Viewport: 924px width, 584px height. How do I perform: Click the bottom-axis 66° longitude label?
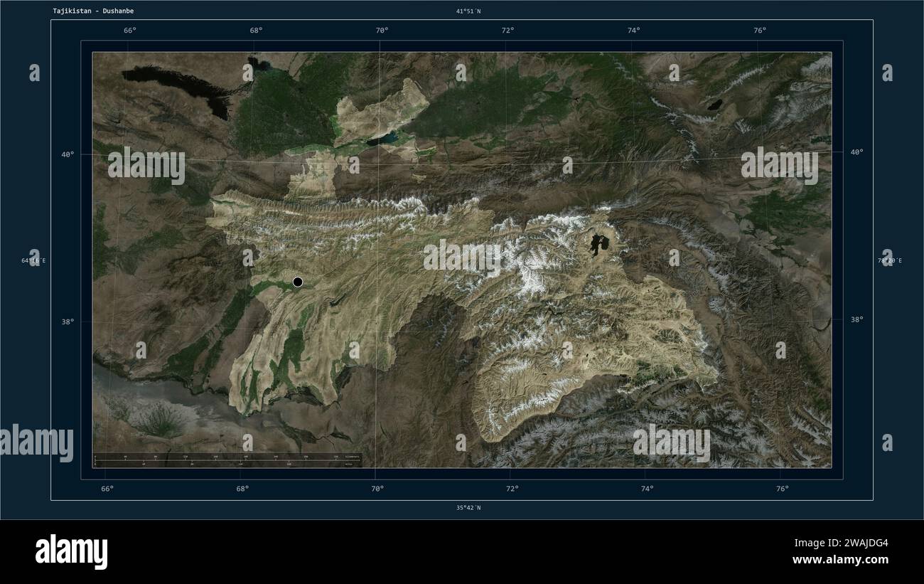point(107,489)
